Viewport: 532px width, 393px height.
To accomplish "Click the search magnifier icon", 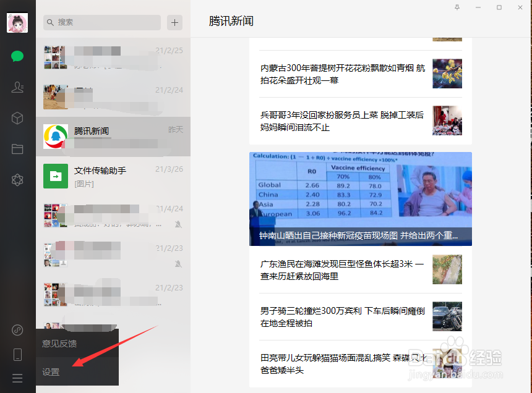I will click(x=50, y=22).
